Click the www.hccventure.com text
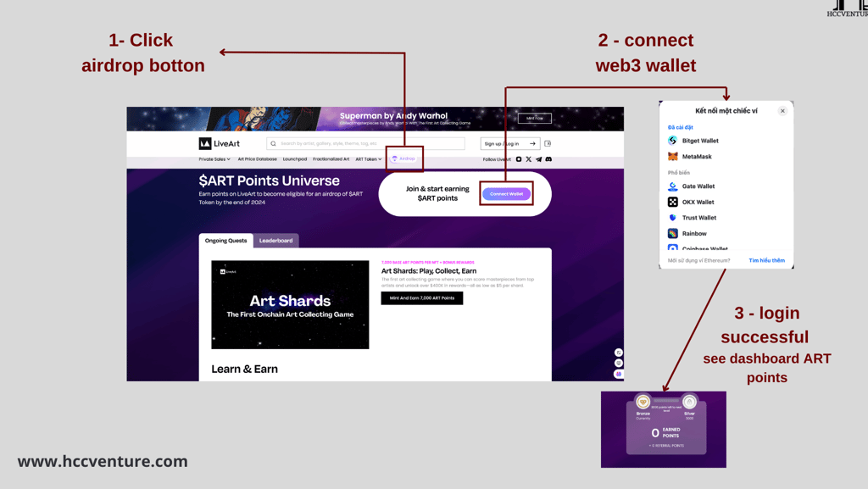Screen dimensions: 868x489 tap(103, 461)
